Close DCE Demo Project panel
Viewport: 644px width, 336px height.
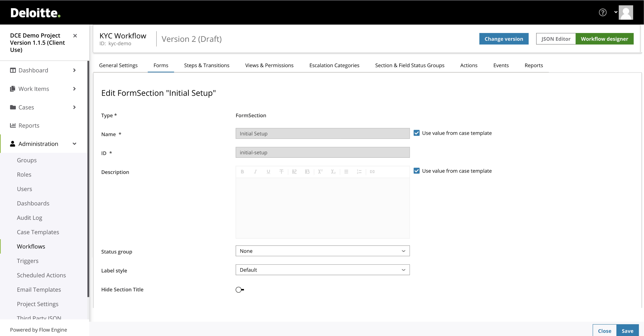click(75, 36)
